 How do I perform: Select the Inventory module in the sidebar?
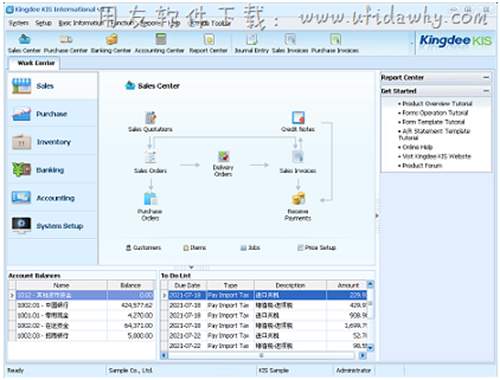[53, 142]
